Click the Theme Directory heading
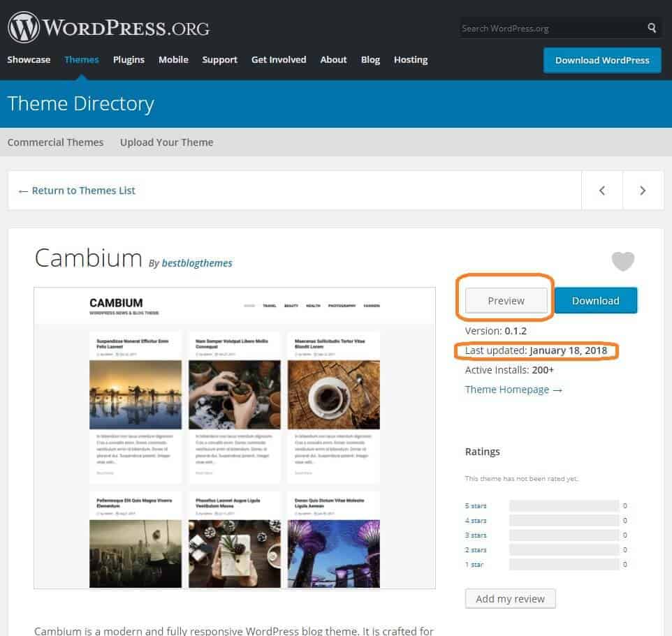 (81, 104)
